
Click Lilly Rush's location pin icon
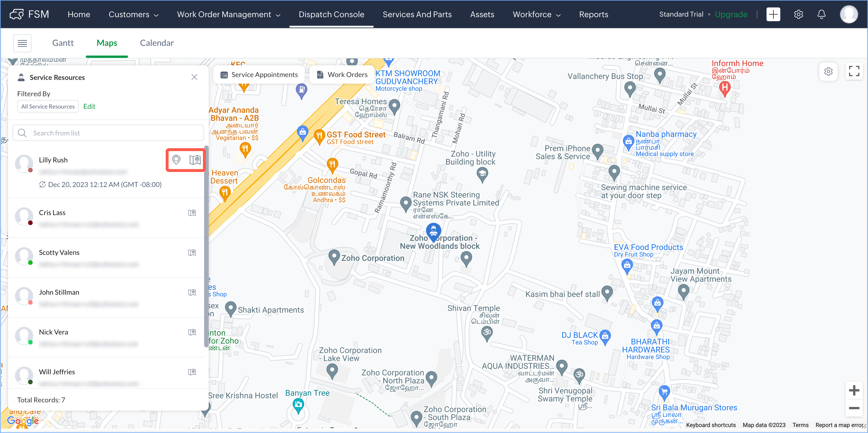coord(176,160)
